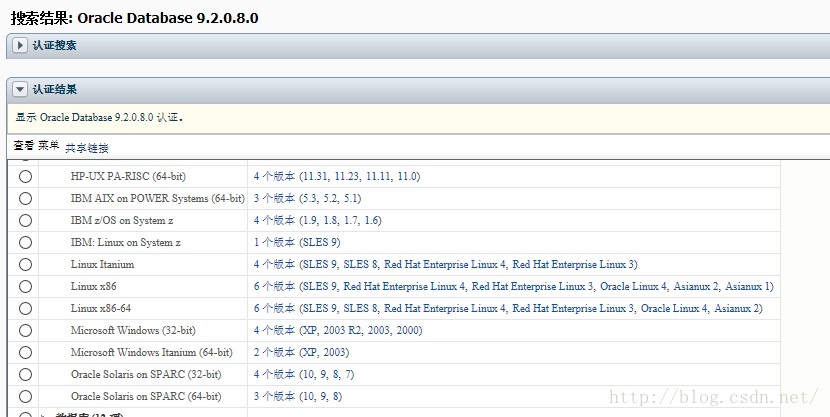Open the Windows versions link XP, 2003 R2
Viewport: 830px width, 417px height.
pyautogui.click(x=338, y=330)
